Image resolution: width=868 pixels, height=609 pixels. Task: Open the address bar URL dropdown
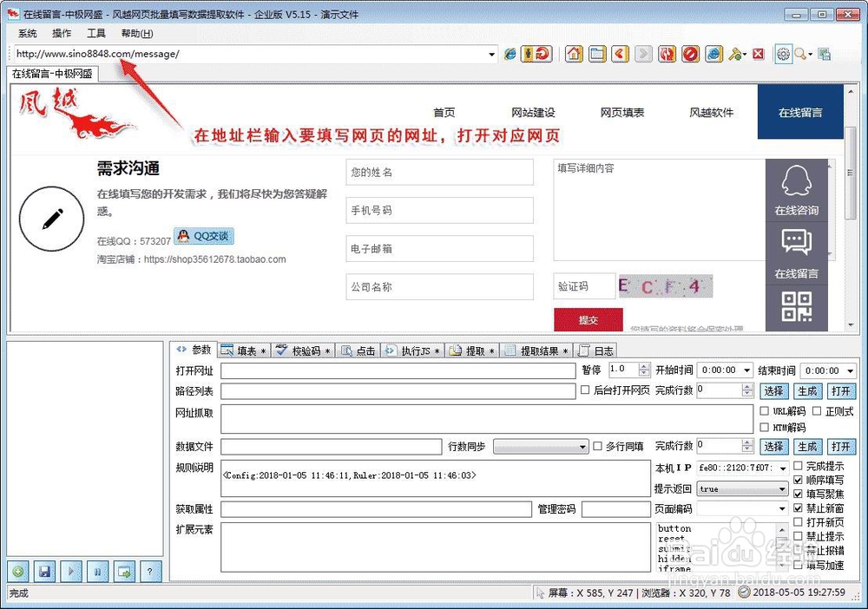tap(491, 54)
